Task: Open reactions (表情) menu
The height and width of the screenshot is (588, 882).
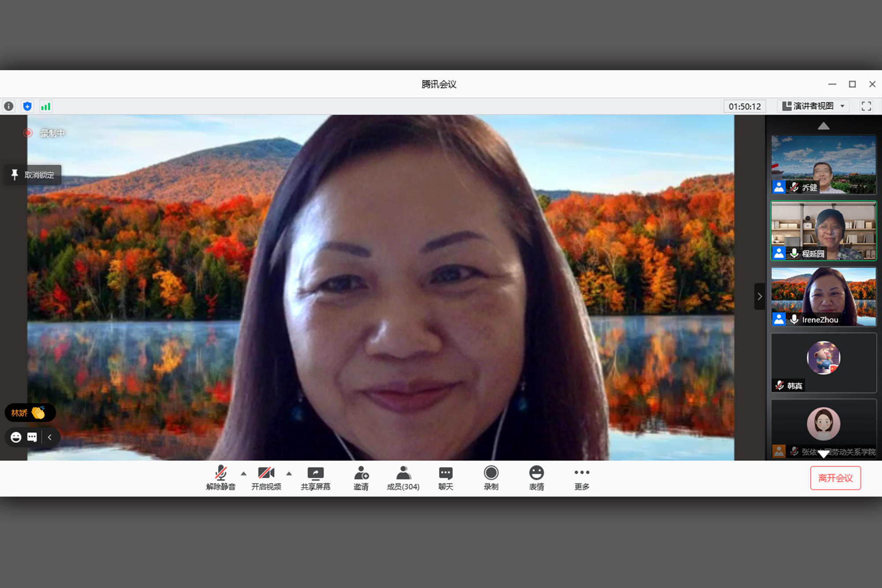Action: click(x=536, y=478)
